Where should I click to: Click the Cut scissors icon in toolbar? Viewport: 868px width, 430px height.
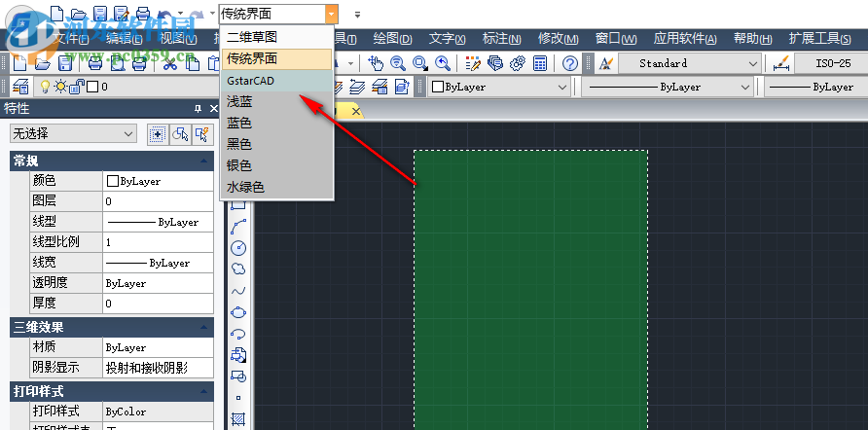[x=170, y=63]
